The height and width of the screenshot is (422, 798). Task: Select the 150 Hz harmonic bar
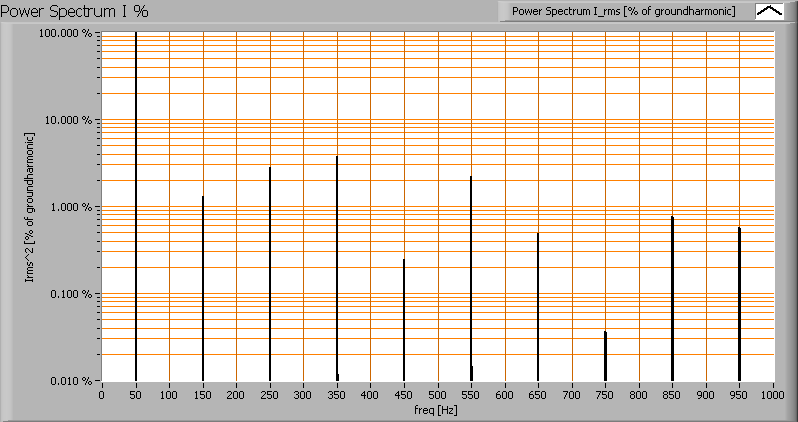coord(203,288)
